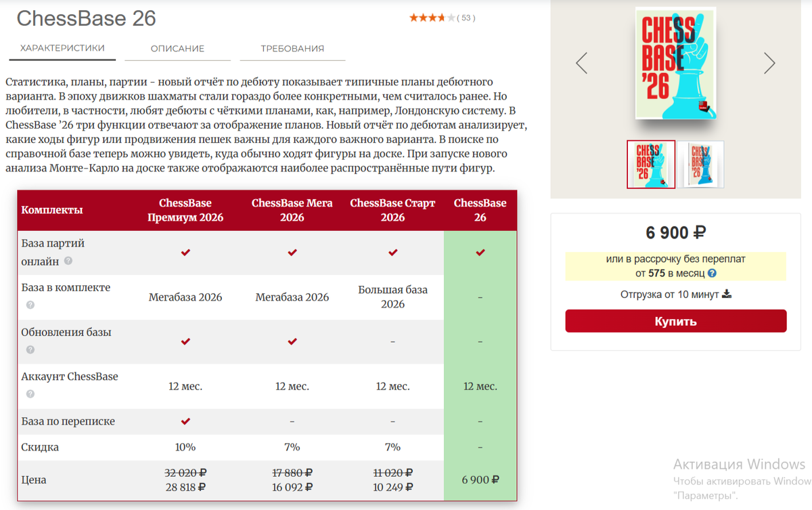
Task: Click the 7% discount in Старт column
Action: pyautogui.click(x=392, y=447)
